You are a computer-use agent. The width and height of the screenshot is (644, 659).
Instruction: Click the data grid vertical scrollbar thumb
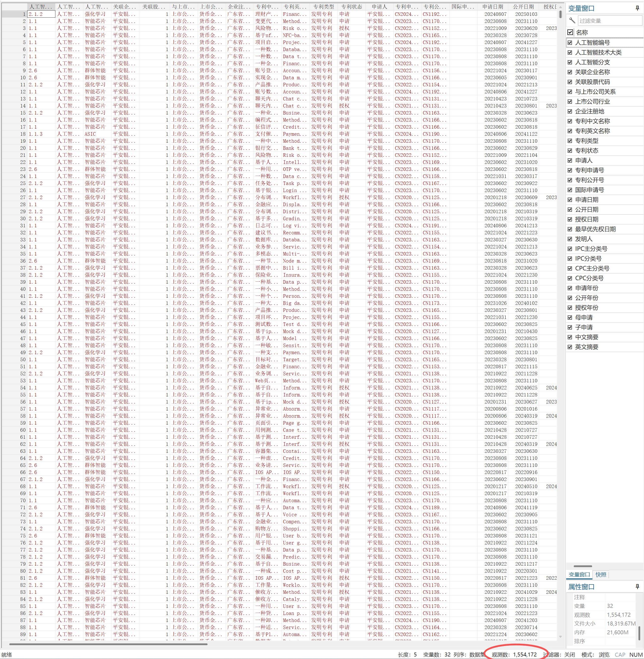(560, 14)
